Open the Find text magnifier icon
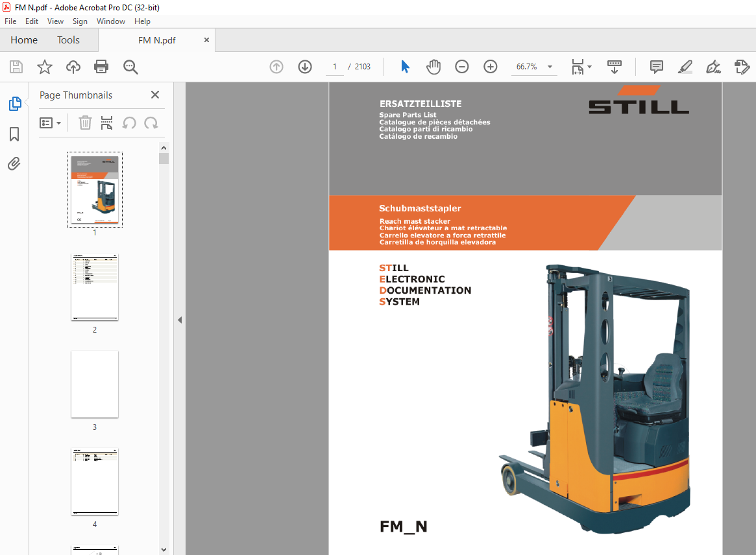The height and width of the screenshot is (555, 756). (x=130, y=67)
